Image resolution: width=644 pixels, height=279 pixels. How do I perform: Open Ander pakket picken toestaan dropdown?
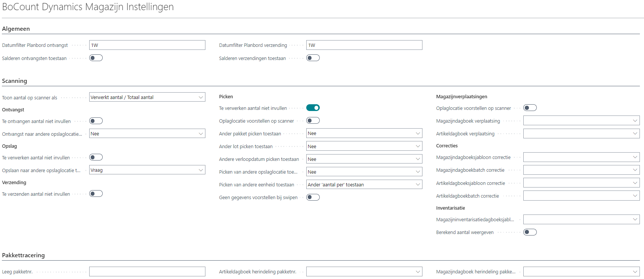364,133
